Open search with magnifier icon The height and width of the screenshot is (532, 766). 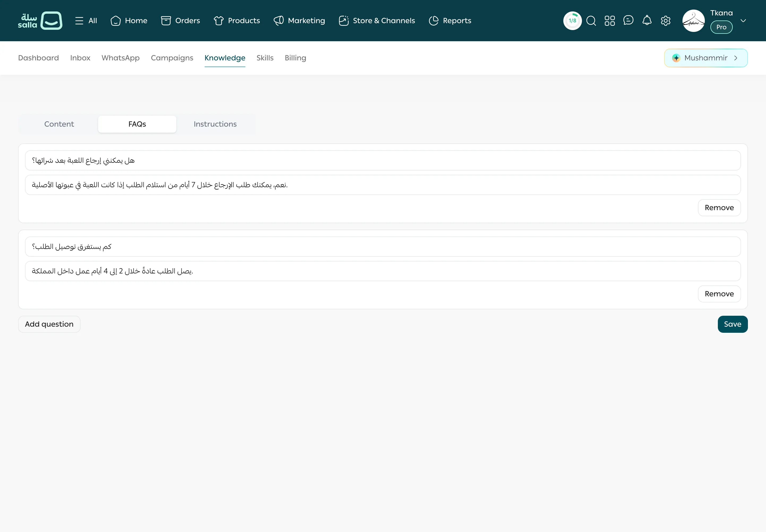pyautogui.click(x=591, y=21)
